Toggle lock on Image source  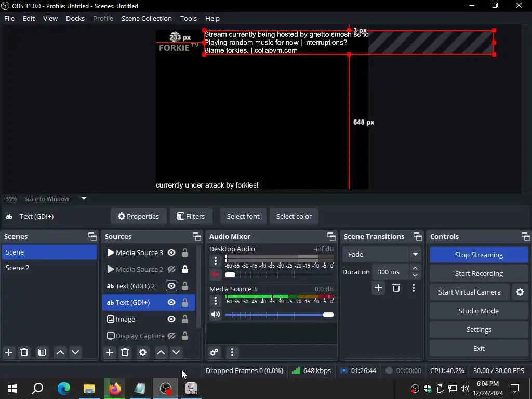tap(185, 319)
